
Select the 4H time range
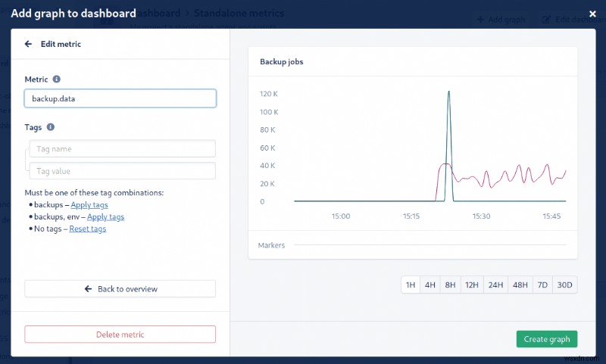[430, 285]
